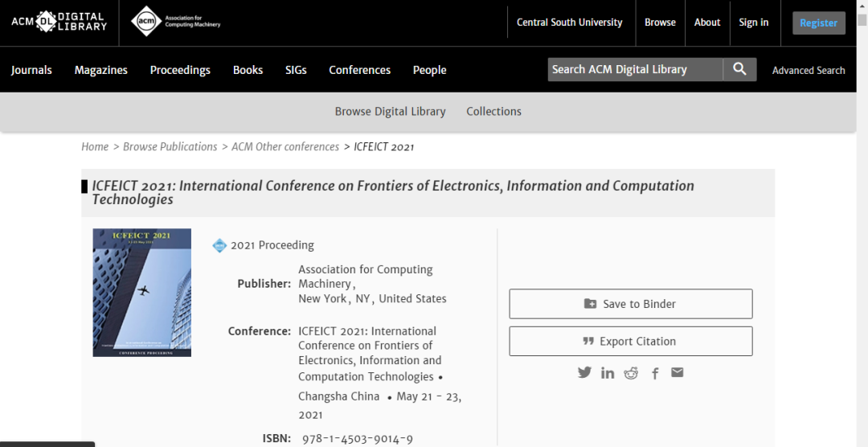This screenshot has height=447, width=868.
Task: Open the ICFEICT 2021 cover thumbnail
Action: (x=142, y=293)
